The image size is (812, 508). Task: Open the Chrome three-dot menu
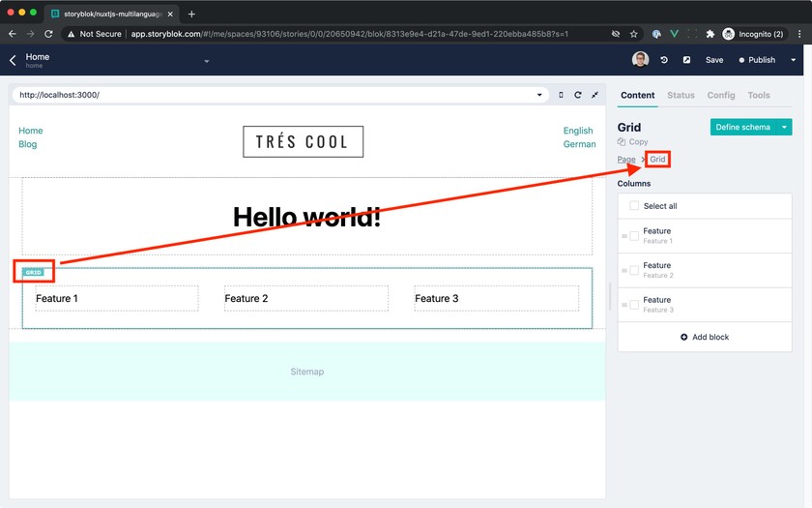[x=799, y=34]
